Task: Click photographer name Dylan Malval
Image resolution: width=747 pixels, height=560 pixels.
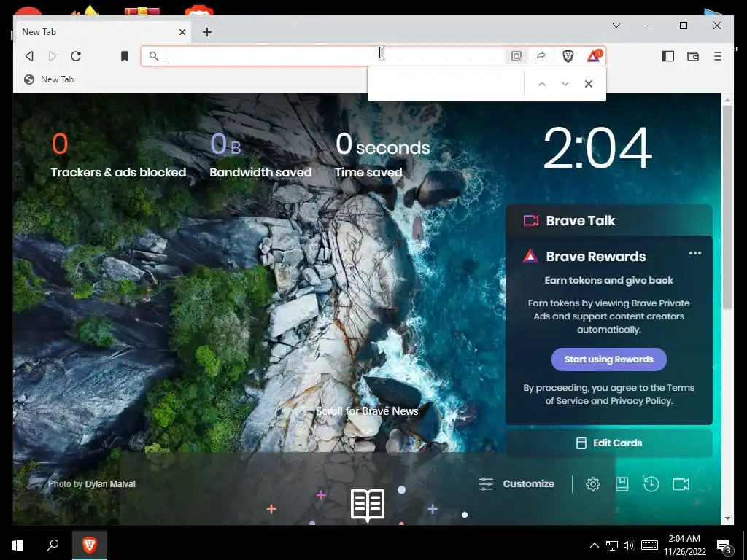Action: coord(110,484)
